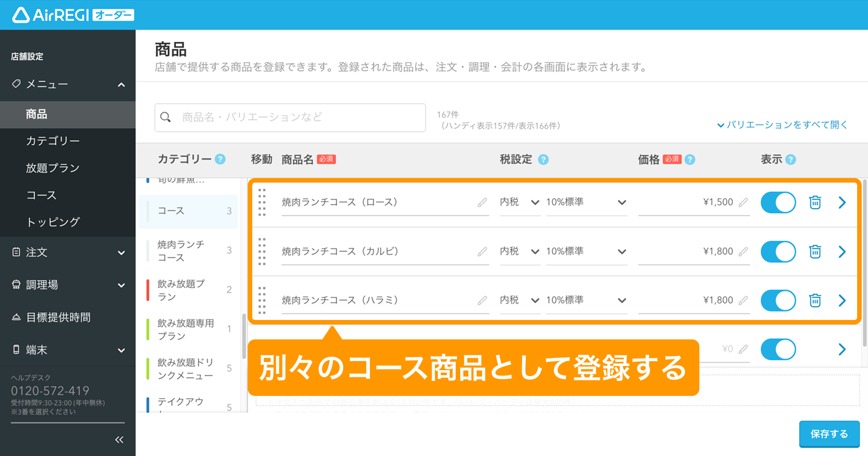Click the product list scrollbar
Image resolution: width=868 pixels, height=456 pixels.
pos(865,263)
